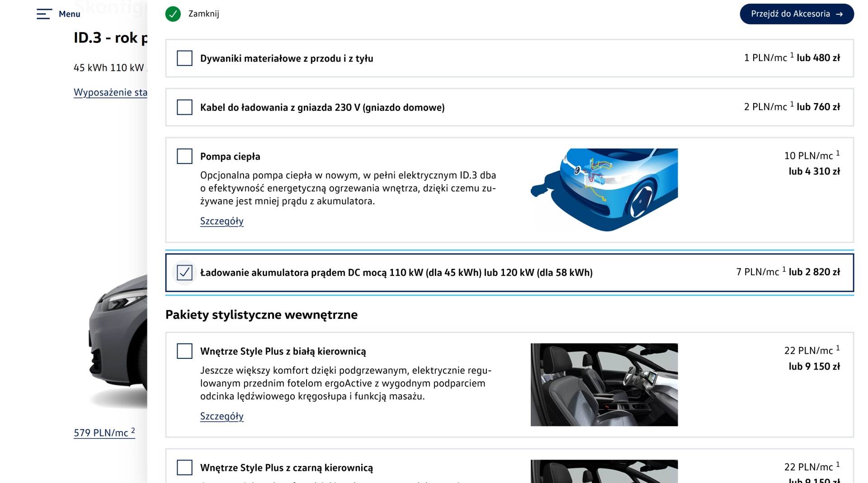The height and width of the screenshot is (483, 868).
Task: Select Wnętrze Style Plus z czarną kierownicą
Action: [184, 468]
